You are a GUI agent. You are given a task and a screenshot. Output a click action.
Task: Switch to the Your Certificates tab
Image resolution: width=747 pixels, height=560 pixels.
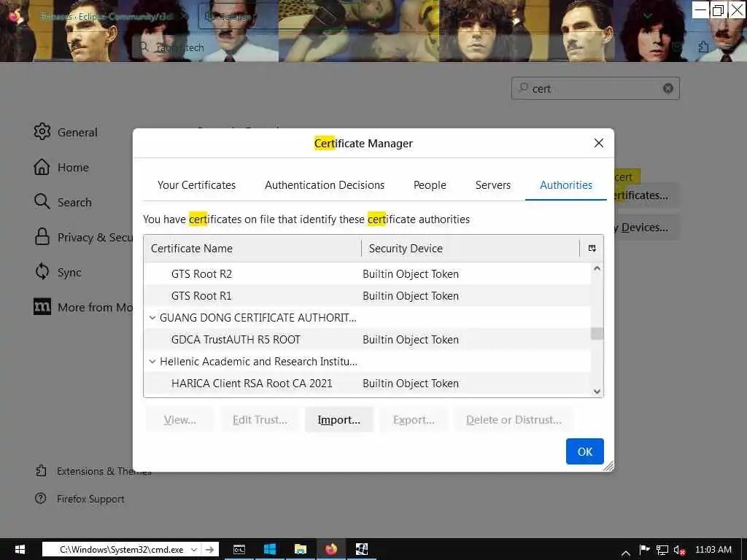(x=196, y=184)
